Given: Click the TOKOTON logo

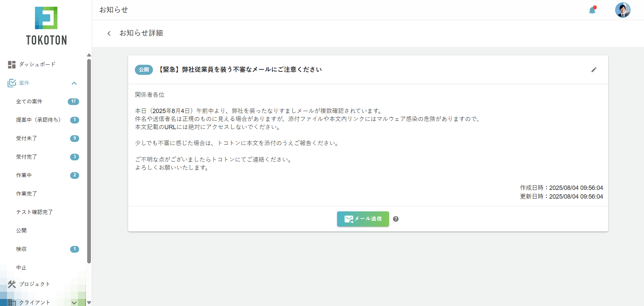Looking at the screenshot, I should pos(46,26).
